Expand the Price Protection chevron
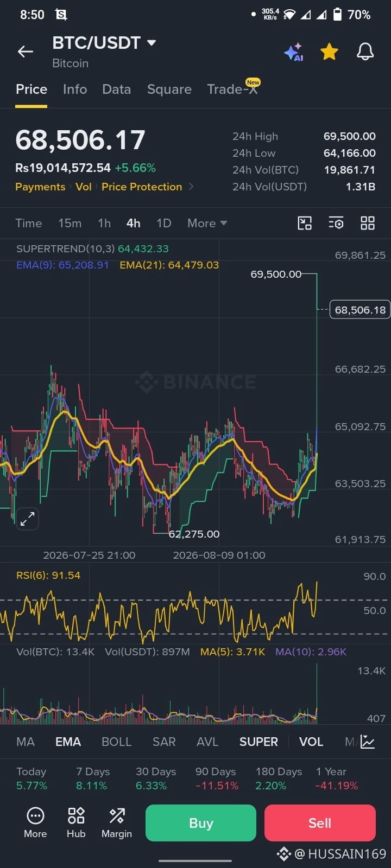Screen dimensions: 391x868 [191, 187]
